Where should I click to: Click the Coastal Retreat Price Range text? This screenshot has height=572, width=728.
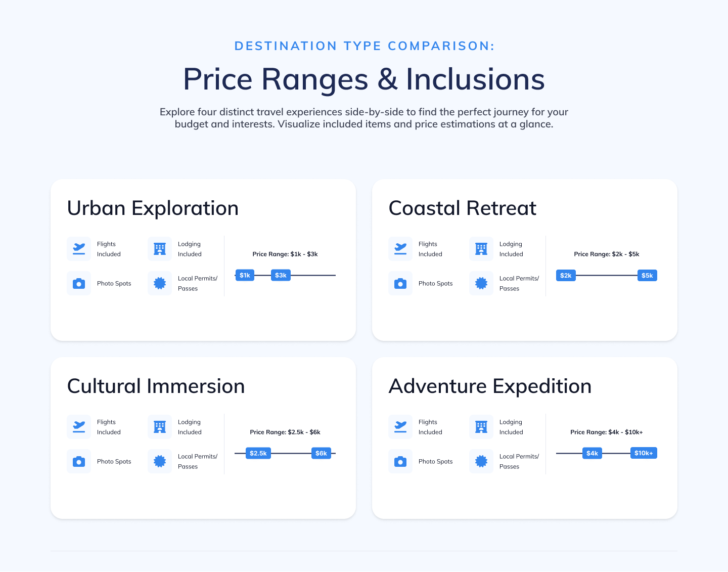click(606, 254)
